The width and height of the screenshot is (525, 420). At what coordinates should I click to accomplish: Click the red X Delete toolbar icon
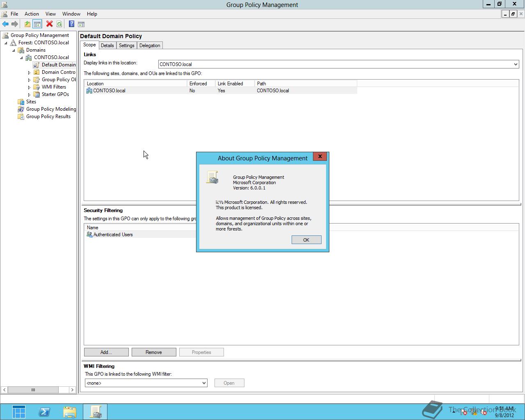[49, 24]
